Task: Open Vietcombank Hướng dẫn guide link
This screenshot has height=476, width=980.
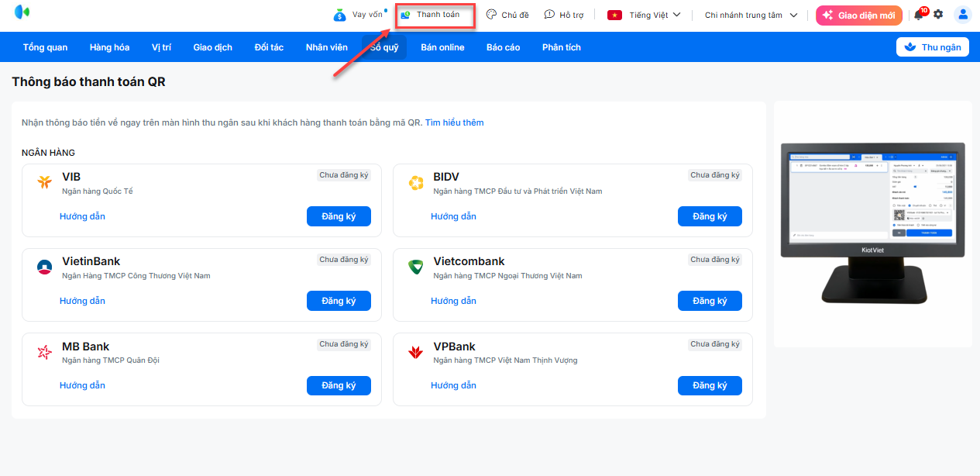Action: coord(453,301)
